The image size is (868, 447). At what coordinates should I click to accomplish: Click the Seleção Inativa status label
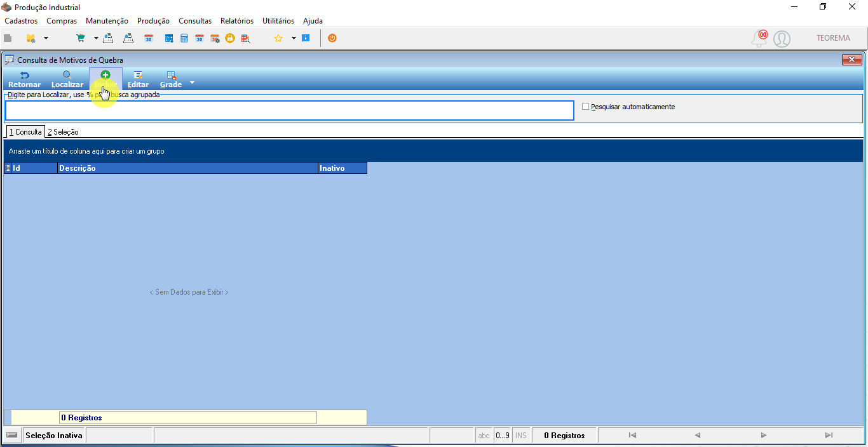54,436
